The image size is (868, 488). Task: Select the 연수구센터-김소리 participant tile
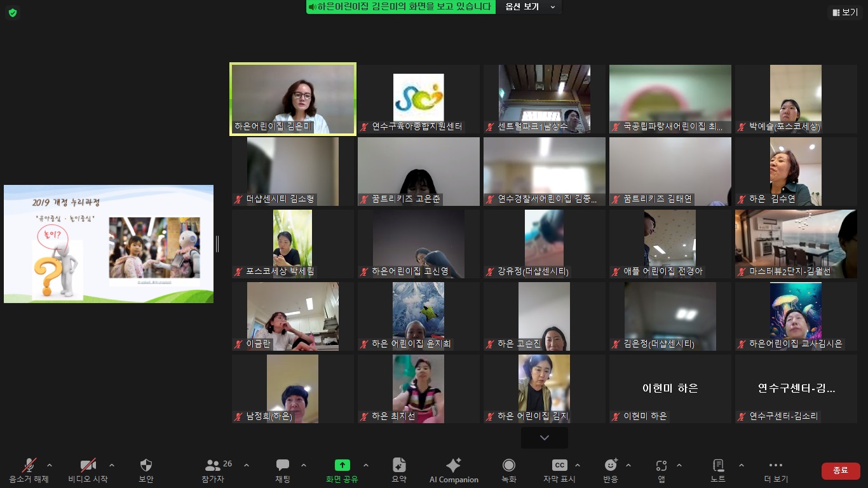[796, 389]
